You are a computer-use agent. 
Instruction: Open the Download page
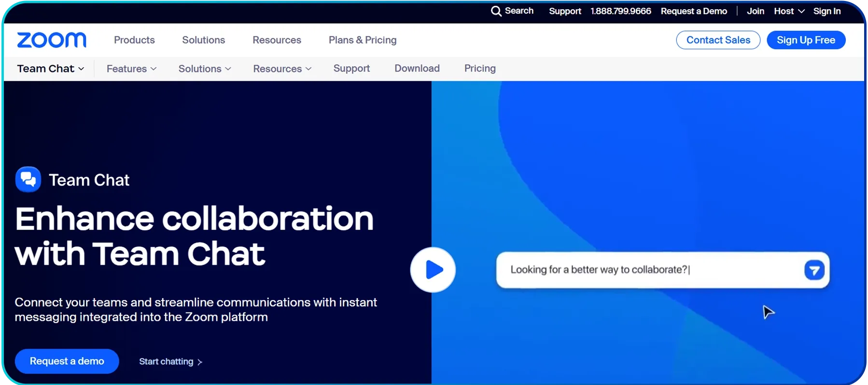tap(417, 69)
